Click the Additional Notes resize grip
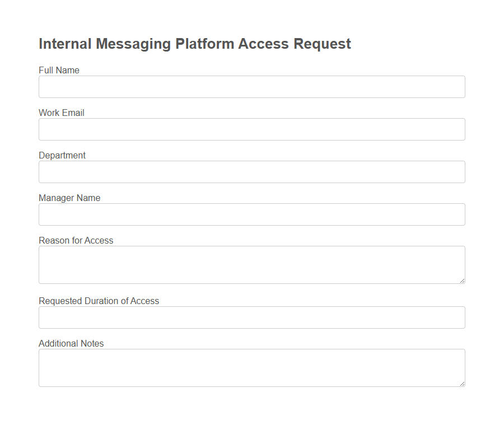Viewport: 504px width, 425px height. [463, 384]
